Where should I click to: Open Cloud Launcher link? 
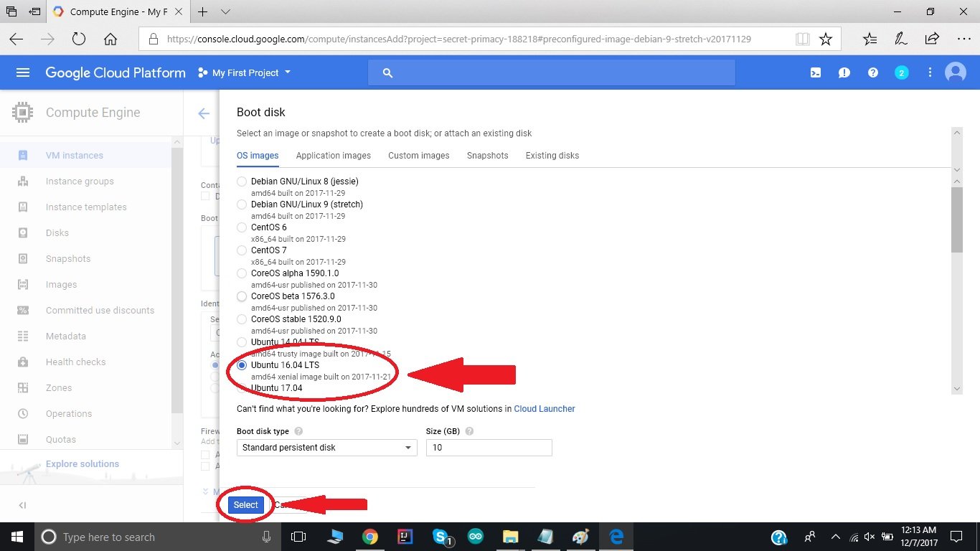pos(545,409)
